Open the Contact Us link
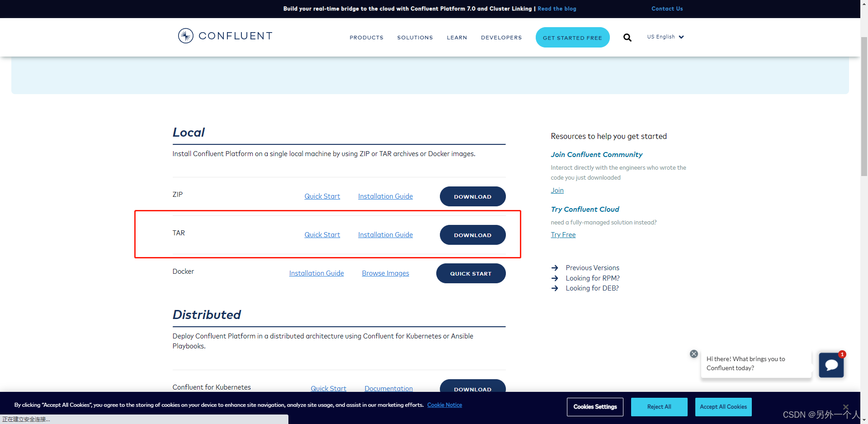 pos(667,9)
